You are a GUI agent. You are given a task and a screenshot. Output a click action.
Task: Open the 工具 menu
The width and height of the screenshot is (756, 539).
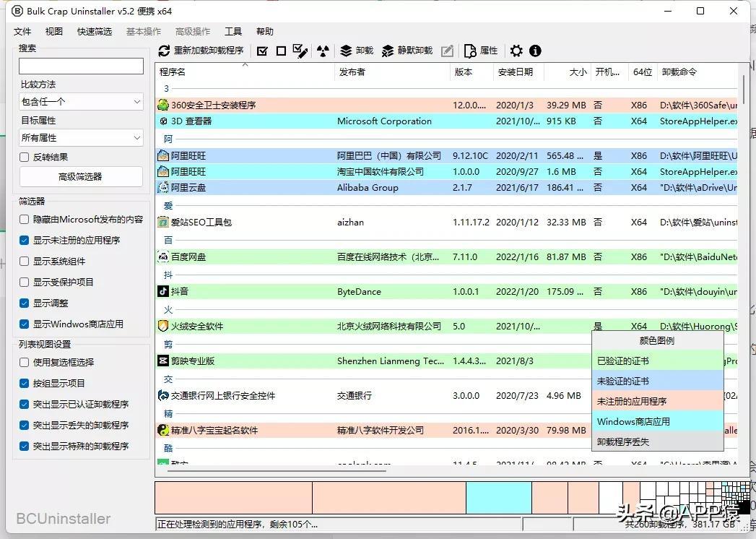233,31
